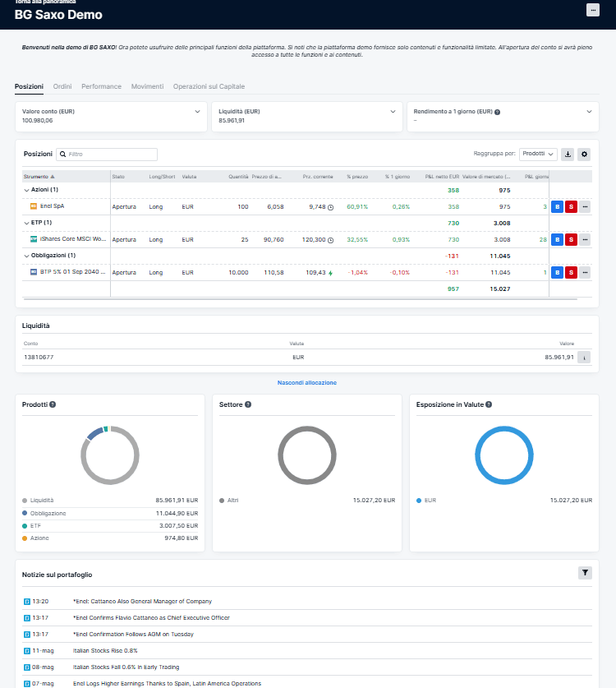The width and height of the screenshot is (616, 688).
Task: Click the delayed-price clock icon on Enel SpA
Action: (330, 207)
